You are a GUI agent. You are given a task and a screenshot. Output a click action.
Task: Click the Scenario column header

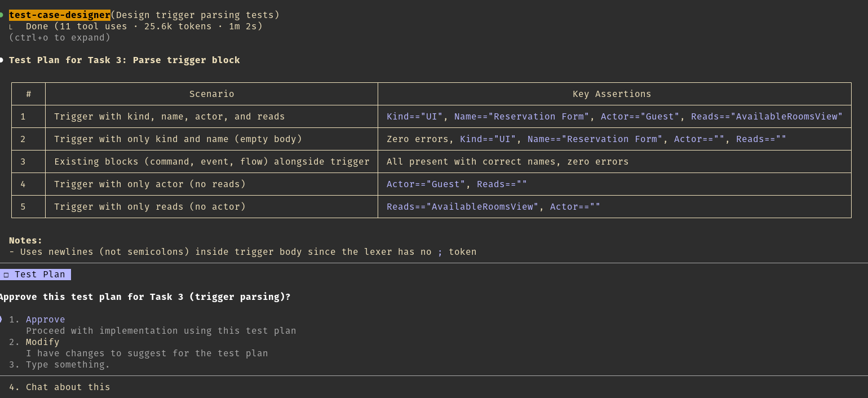pos(211,94)
